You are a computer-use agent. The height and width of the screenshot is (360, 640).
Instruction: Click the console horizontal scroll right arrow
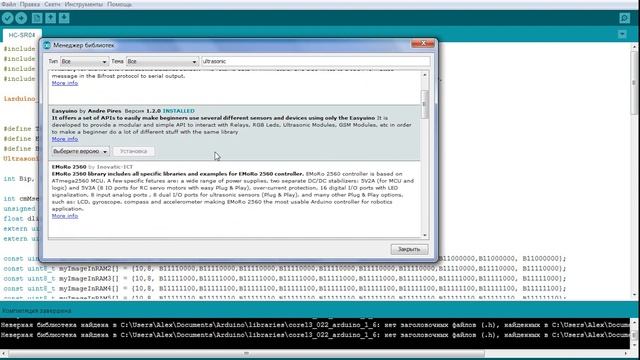[x=626, y=353]
